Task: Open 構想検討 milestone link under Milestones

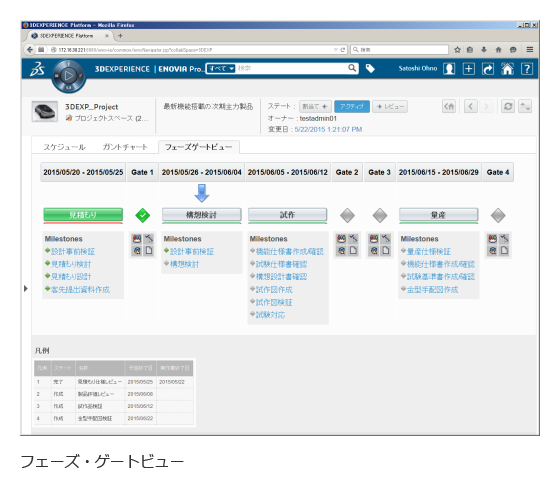Action: 184,264
